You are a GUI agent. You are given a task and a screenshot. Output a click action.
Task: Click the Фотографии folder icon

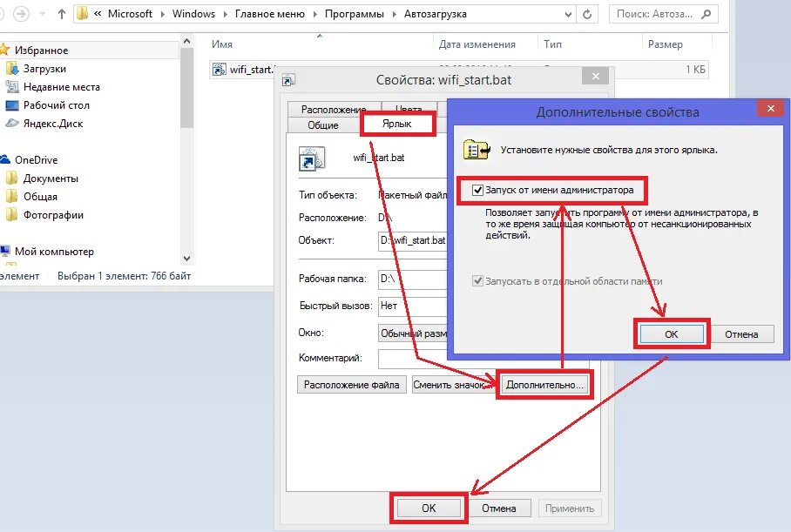coord(12,214)
